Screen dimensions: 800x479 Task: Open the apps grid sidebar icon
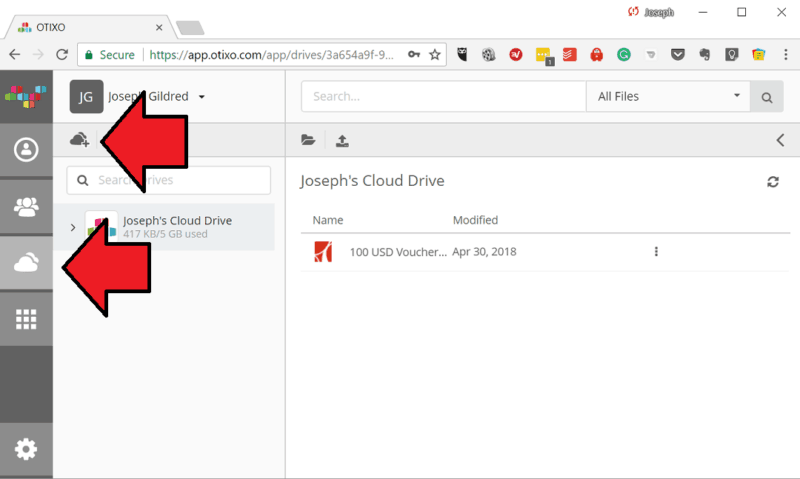pyautogui.click(x=26, y=319)
